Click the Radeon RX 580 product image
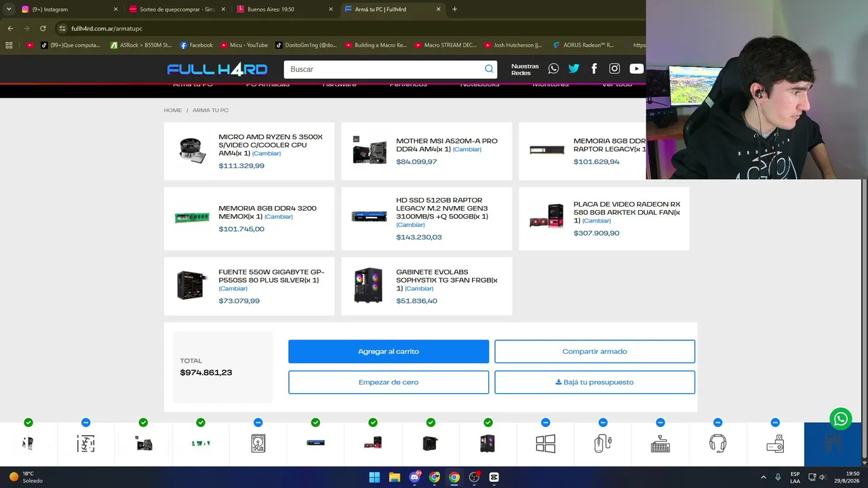Screen dimensions: 868x488 (x=547, y=217)
